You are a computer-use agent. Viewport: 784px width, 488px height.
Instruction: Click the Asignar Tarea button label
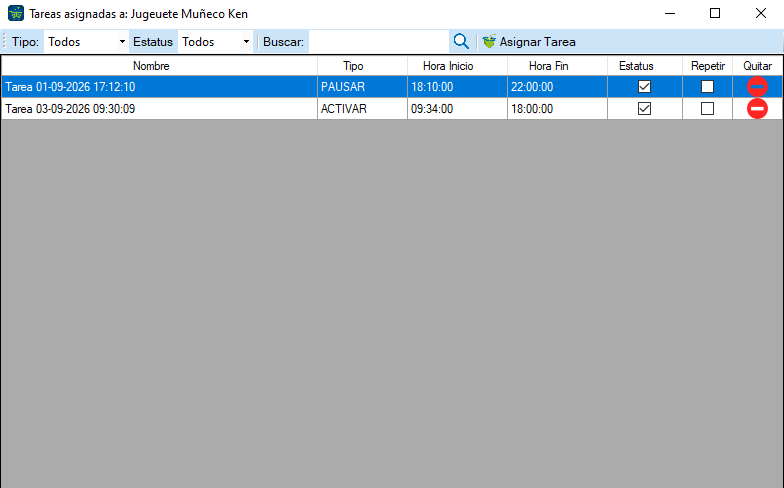[x=538, y=42]
